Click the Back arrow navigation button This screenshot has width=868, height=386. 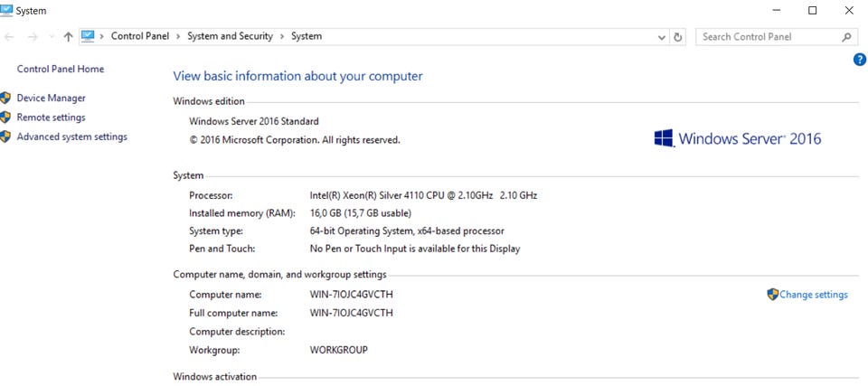click(x=9, y=36)
